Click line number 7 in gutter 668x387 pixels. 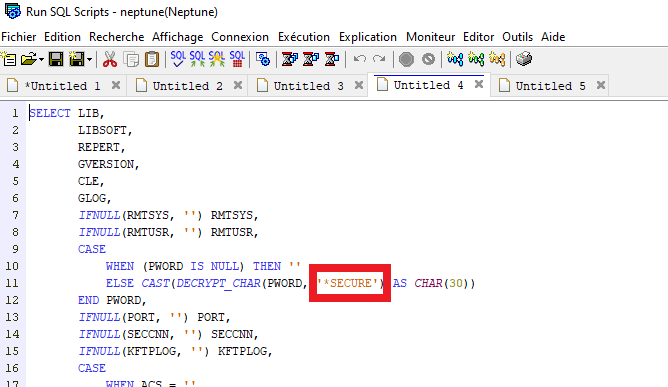(x=15, y=215)
